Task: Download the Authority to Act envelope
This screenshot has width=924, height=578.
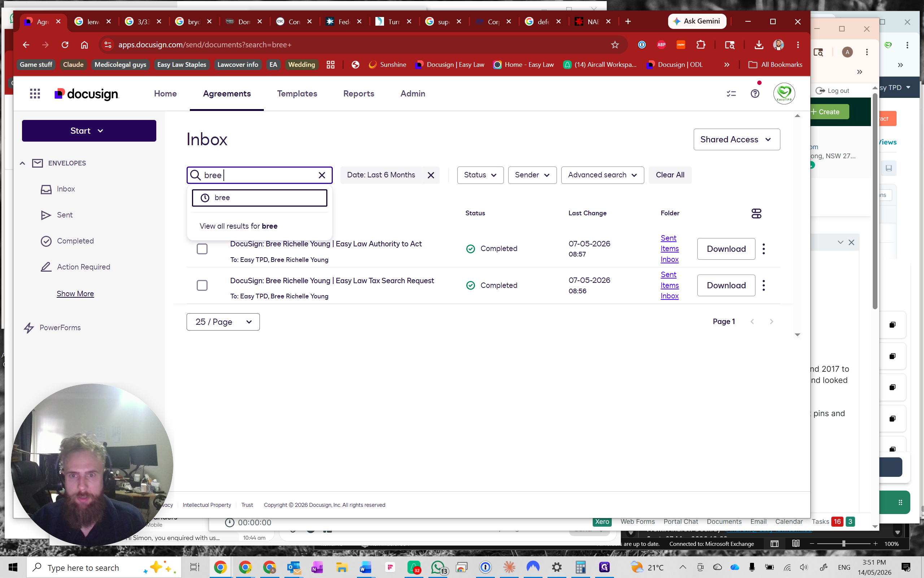Action: point(726,249)
